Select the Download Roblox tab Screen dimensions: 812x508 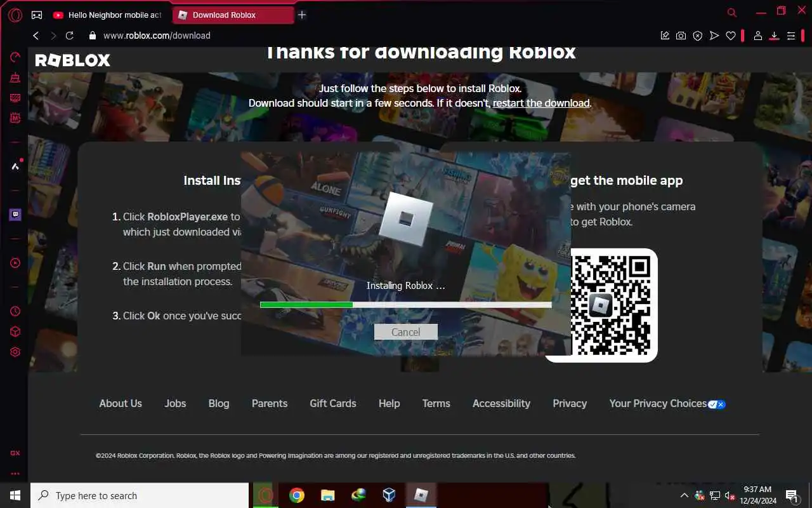coord(233,15)
